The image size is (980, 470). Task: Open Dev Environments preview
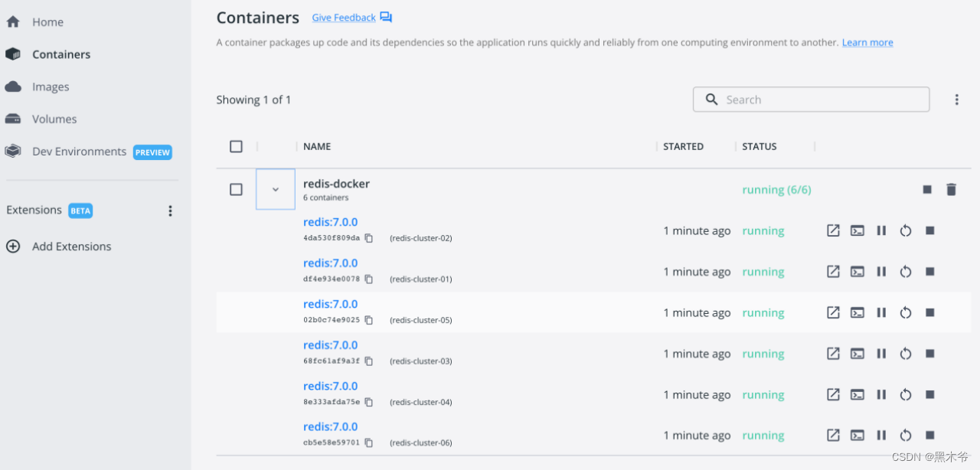click(x=80, y=151)
